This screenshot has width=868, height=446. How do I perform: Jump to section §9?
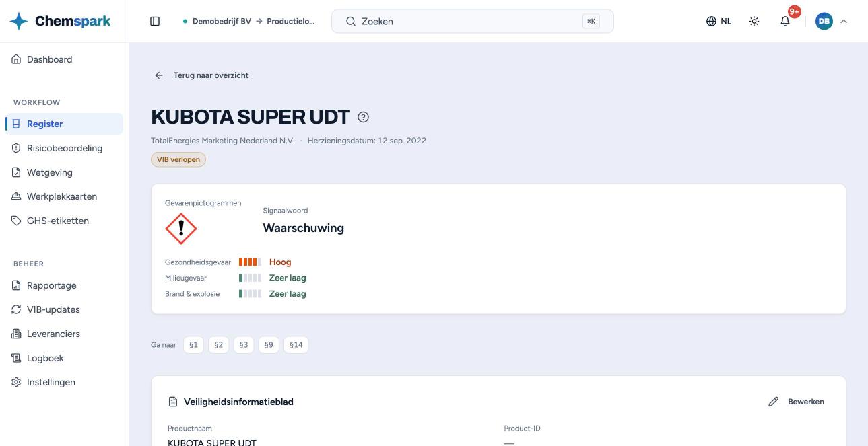tap(269, 345)
